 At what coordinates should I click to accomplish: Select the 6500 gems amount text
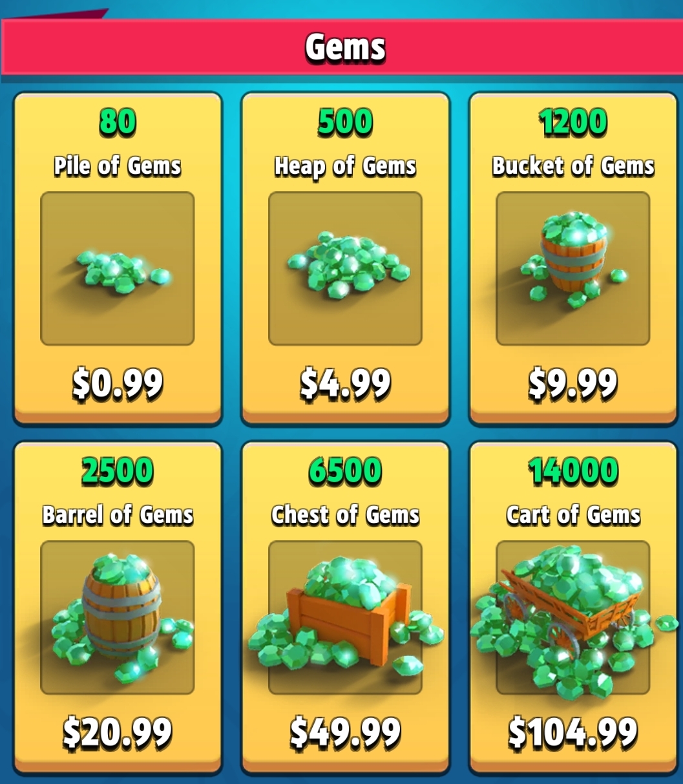345,471
